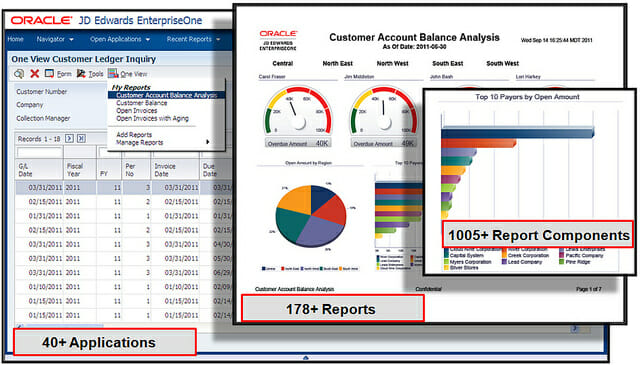Viewport: 640px width, 365px height.
Task: Open the Form menu label
Action: (64, 74)
